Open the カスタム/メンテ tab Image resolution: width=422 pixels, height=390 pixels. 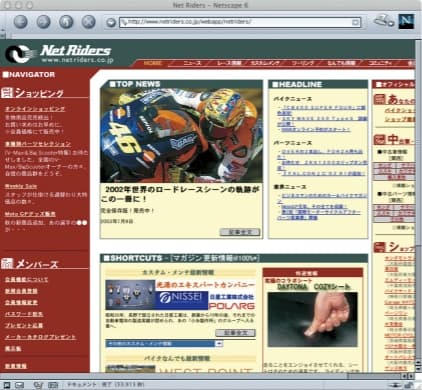pyautogui.click(x=265, y=63)
